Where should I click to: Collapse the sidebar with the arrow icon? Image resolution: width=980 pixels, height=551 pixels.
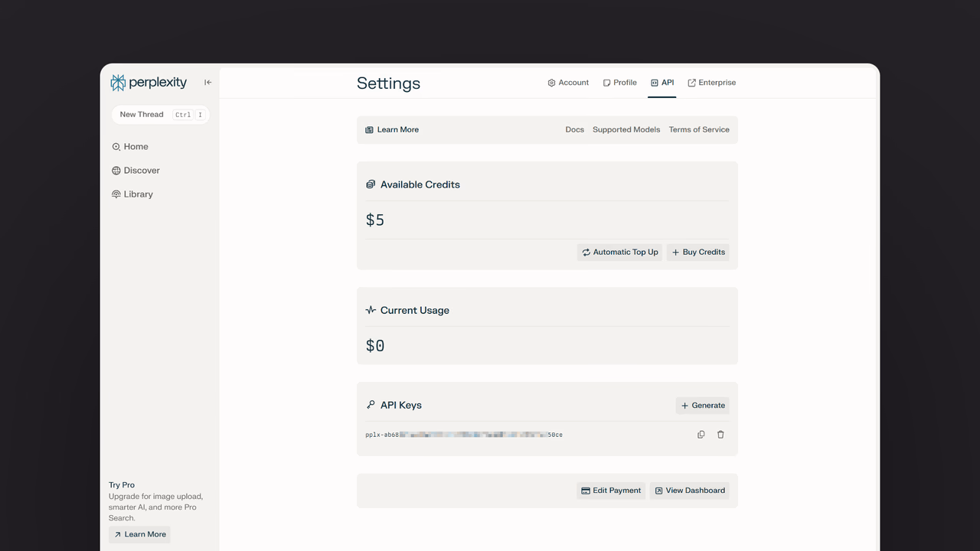(207, 83)
